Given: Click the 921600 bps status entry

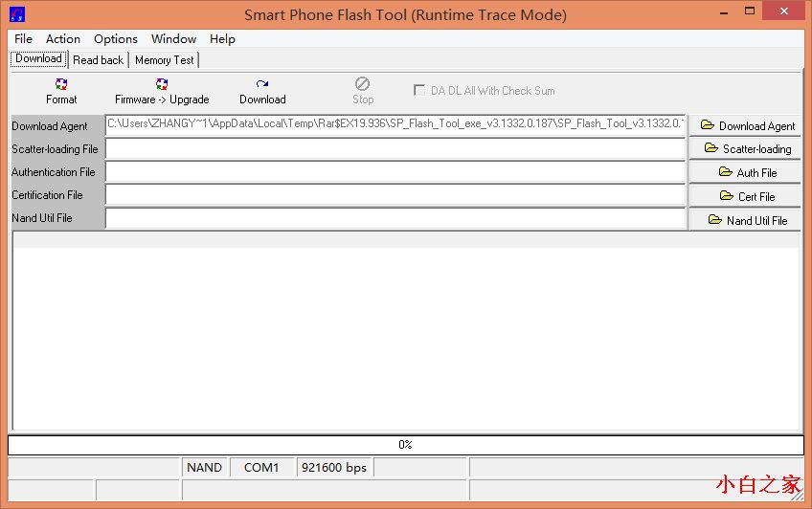Looking at the screenshot, I should tap(334, 468).
